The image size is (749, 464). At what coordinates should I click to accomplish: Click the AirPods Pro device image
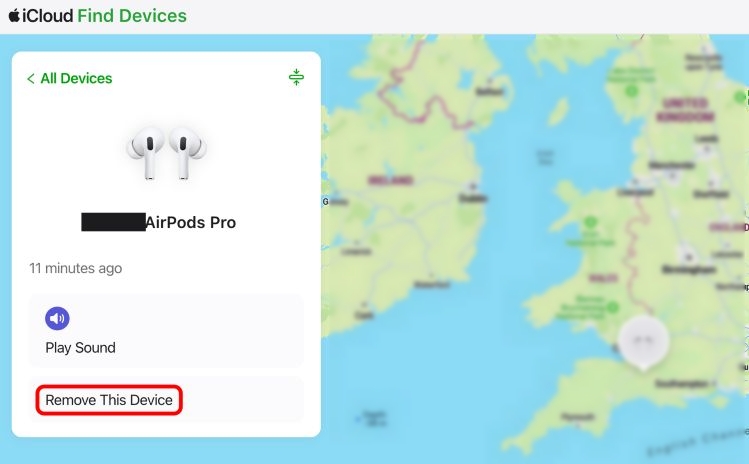167,153
